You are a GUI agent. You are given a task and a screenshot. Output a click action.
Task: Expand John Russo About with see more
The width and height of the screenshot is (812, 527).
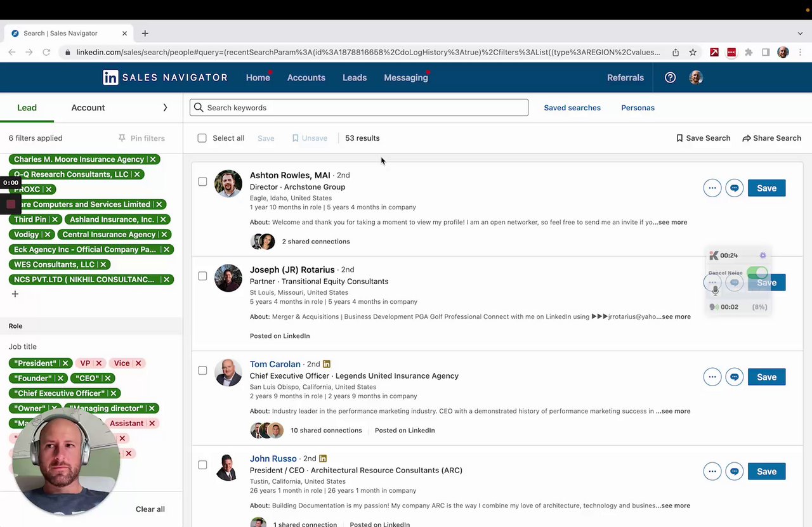(676, 506)
